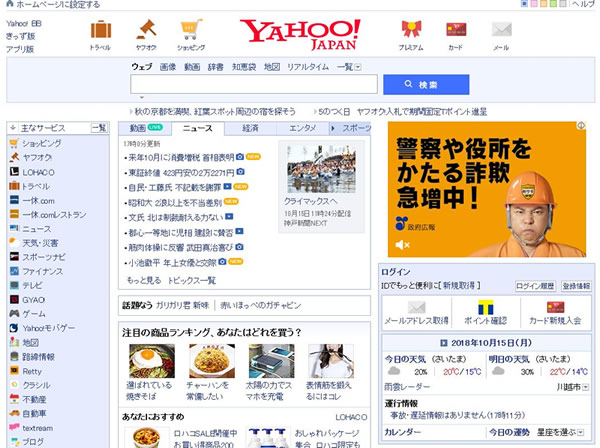Click the メールアドレス取得 icon in the login box
The height and width of the screenshot is (448, 600).
(415, 308)
